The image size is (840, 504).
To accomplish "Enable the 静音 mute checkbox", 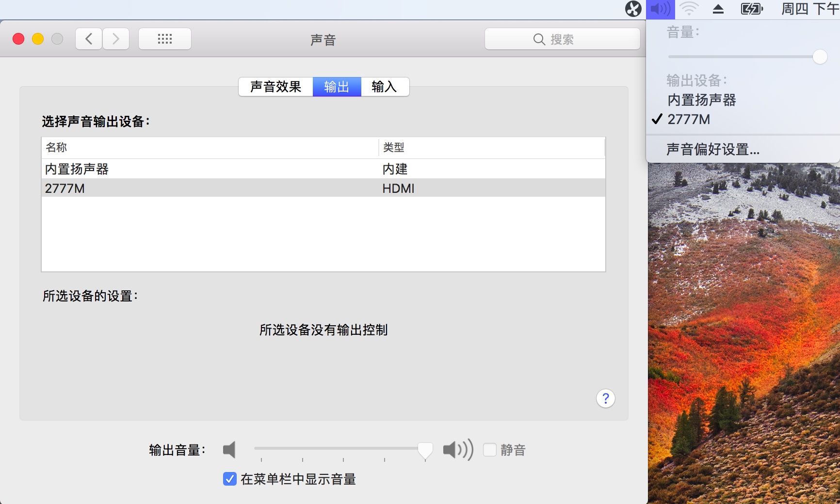I will 490,450.
